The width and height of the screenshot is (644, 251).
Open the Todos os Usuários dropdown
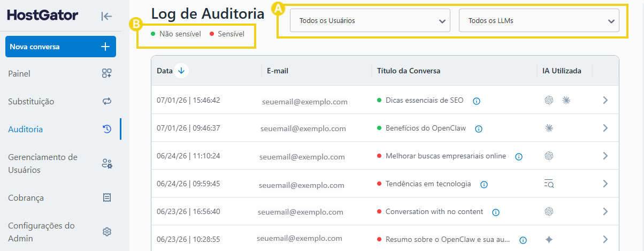pyautogui.click(x=370, y=21)
